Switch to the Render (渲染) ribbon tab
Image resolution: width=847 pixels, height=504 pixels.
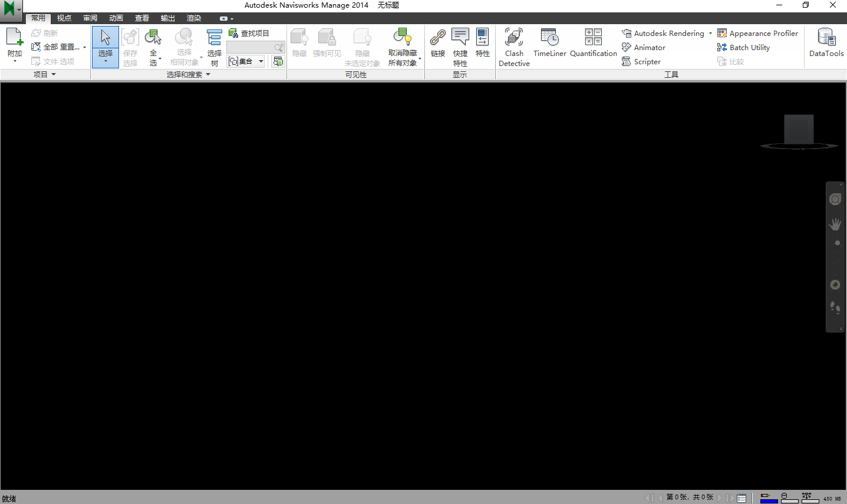[193, 18]
